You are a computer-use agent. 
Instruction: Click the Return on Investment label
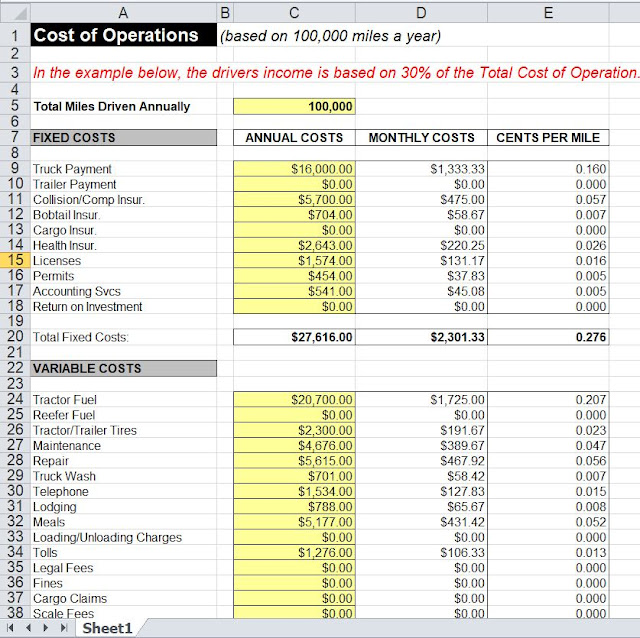coord(87,307)
